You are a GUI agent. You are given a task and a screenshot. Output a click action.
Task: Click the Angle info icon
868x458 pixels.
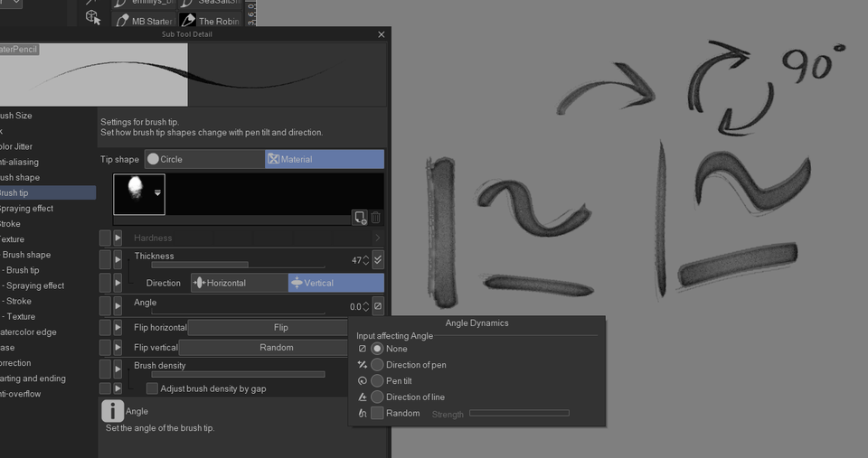coord(112,411)
